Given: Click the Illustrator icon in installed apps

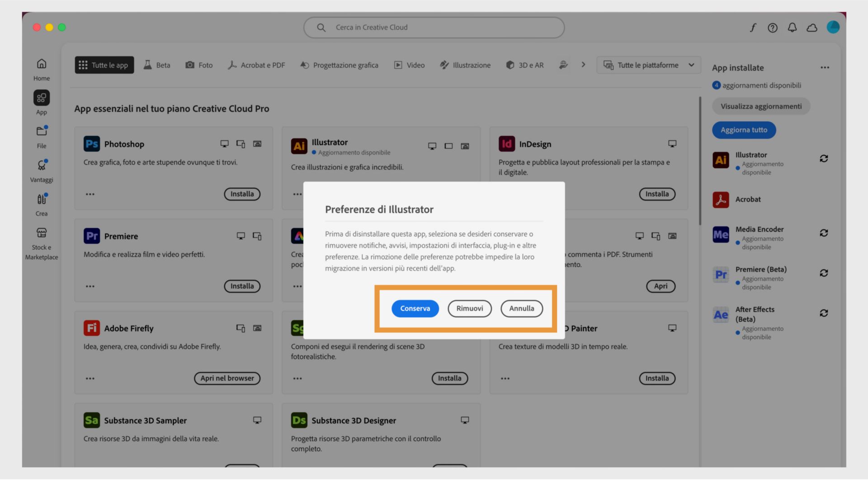Looking at the screenshot, I should tap(721, 160).
